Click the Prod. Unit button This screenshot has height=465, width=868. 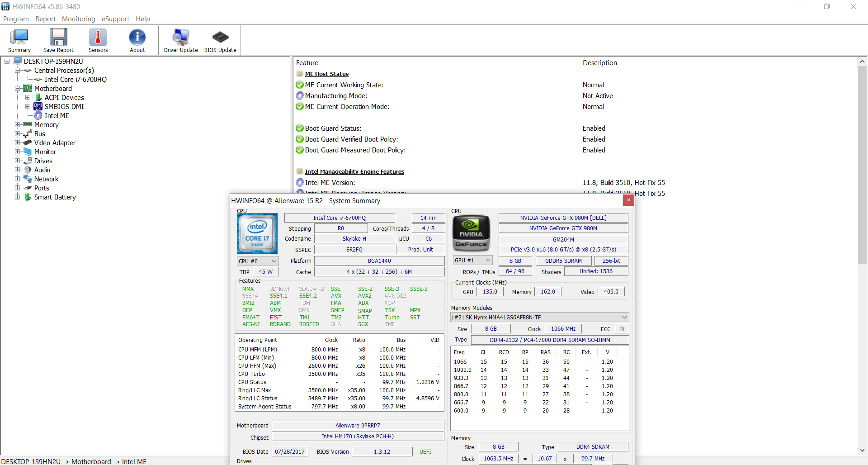point(420,250)
